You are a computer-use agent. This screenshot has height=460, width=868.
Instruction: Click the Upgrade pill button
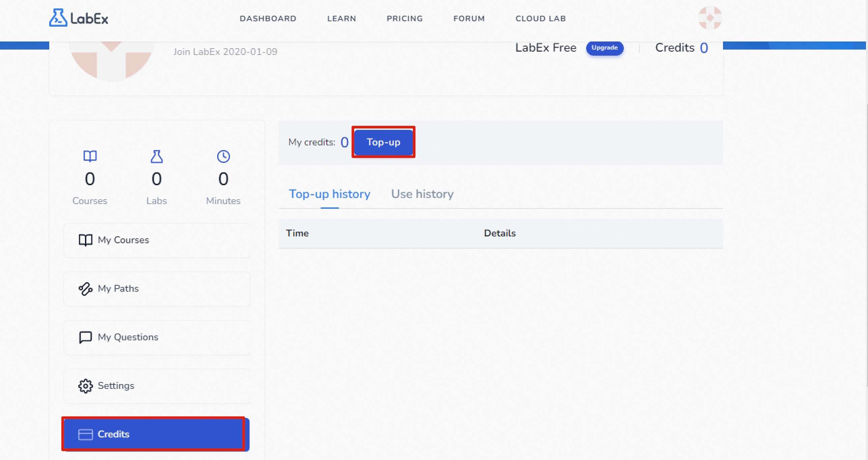click(604, 48)
